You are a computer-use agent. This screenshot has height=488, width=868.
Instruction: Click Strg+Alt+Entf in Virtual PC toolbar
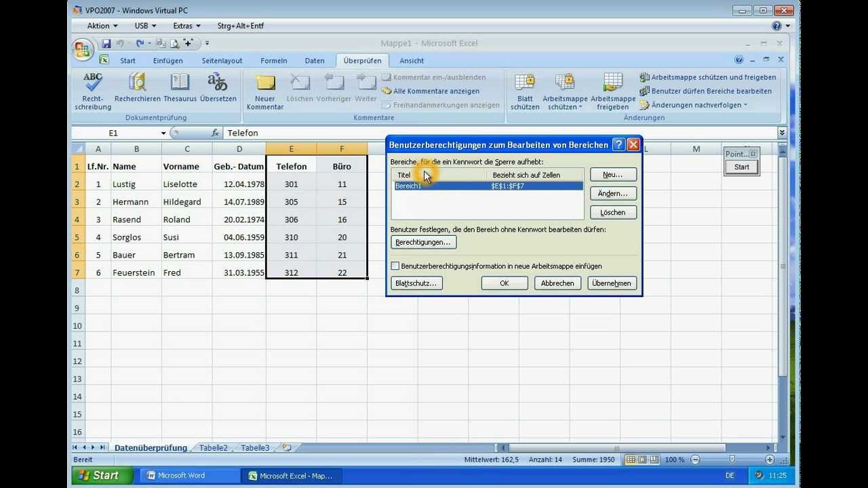(x=241, y=26)
